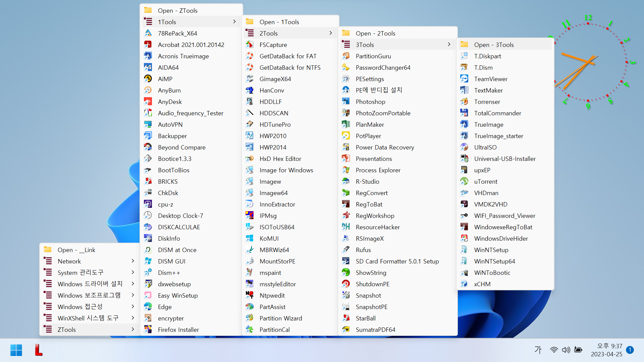This screenshot has width=644, height=362.
Task: Select Audio_frequency_Tester entry
Action: point(191,113)
